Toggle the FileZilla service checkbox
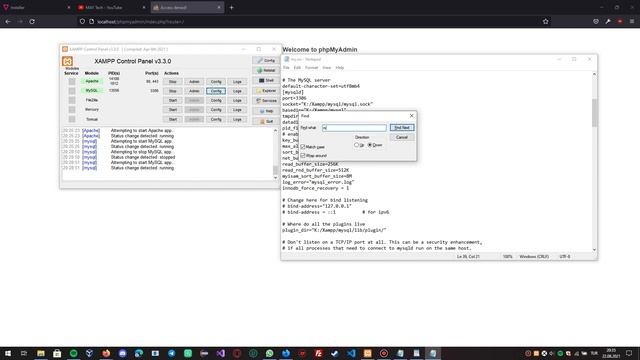 tap(72, 100)
